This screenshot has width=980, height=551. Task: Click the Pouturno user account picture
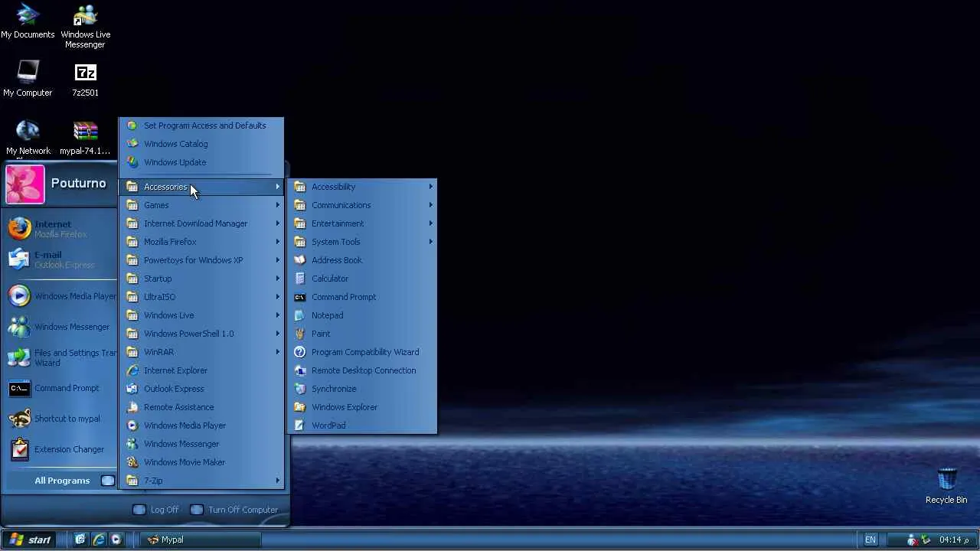pos(25,184)
